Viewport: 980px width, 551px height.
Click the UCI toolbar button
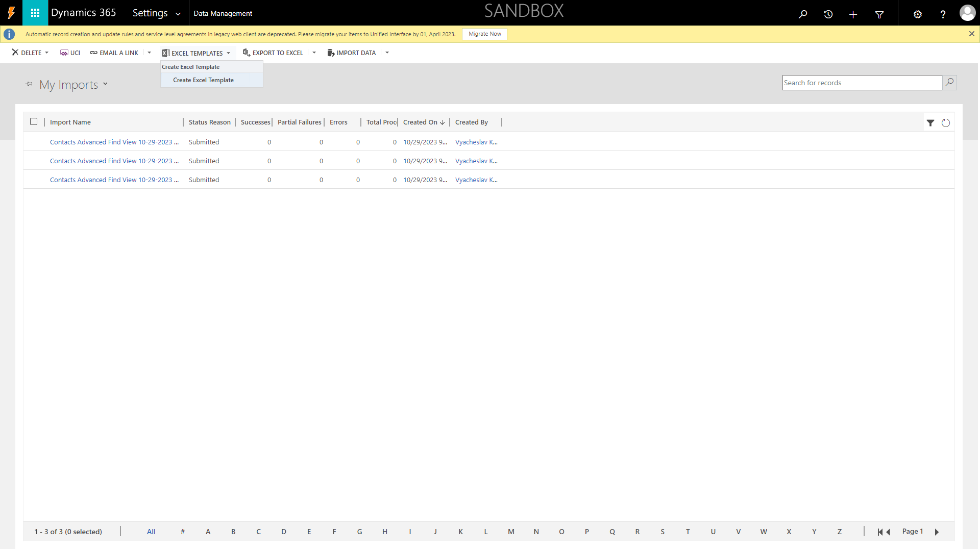tap(70, 53)
